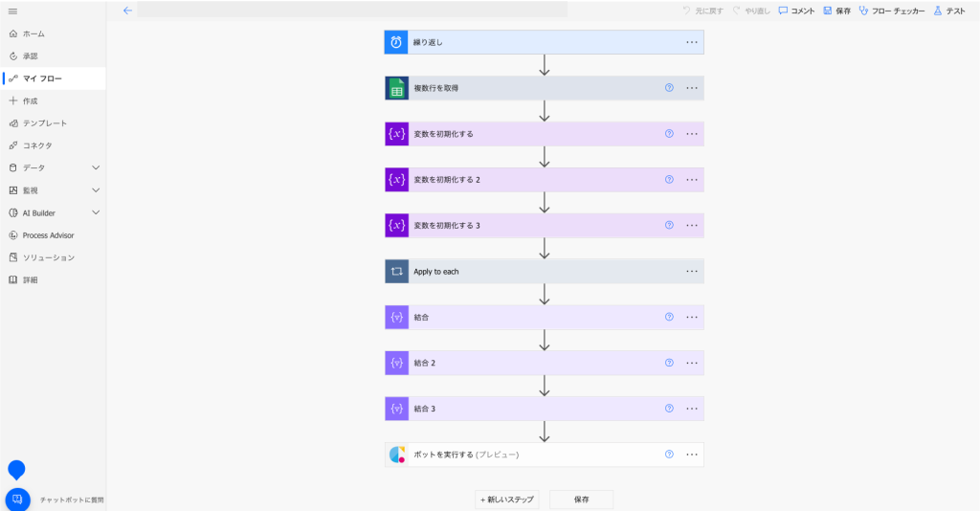Open help icon on 変数を初期化する 3 step

[x=669, y=226]
